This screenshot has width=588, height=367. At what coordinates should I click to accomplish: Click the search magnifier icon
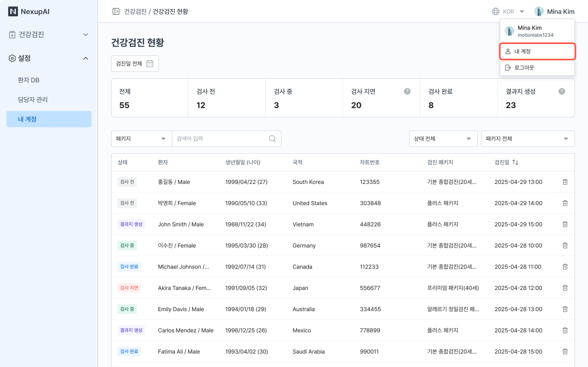point(272,139)
